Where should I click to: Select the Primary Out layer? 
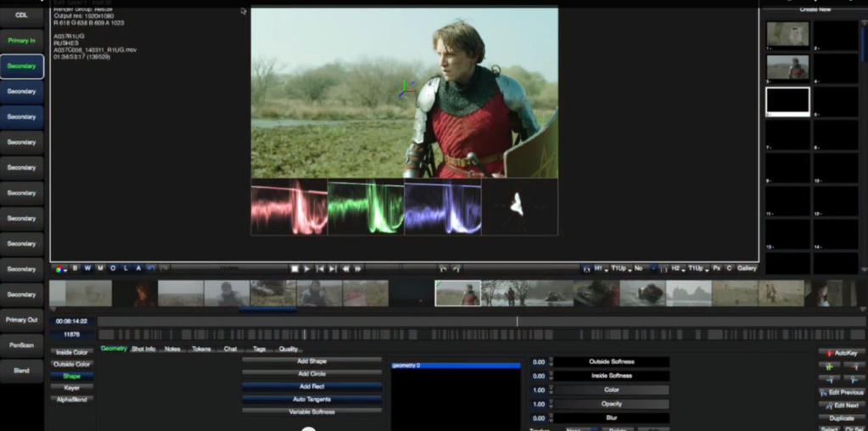pyautogui.click(x=21, y=320)
